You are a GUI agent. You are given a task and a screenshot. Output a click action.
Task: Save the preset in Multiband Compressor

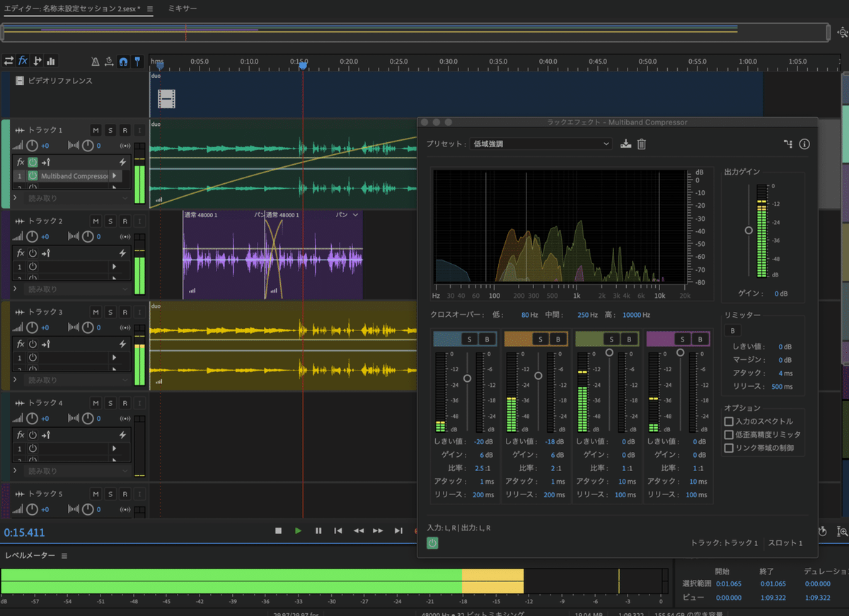[625, 144]
